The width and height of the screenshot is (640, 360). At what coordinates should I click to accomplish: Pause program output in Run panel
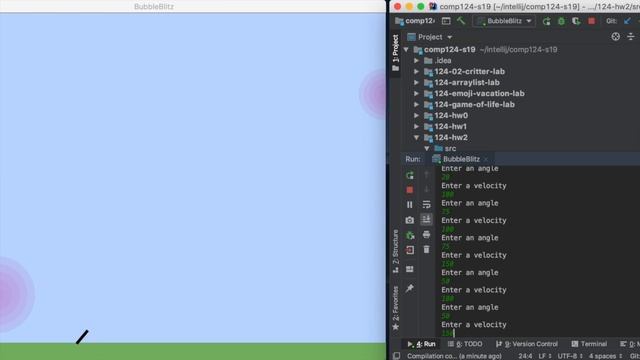(410, 204)
